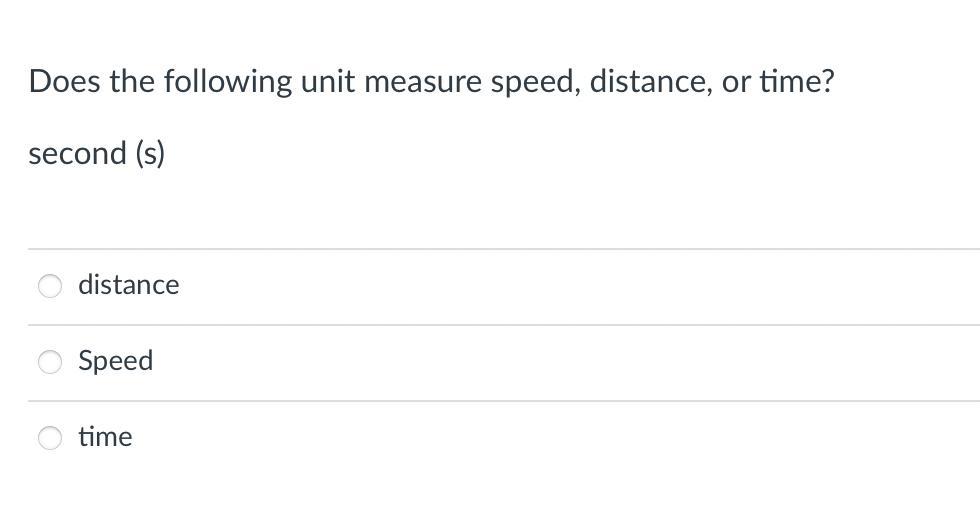Click "distance," in the question sentence

coord(650,81)
